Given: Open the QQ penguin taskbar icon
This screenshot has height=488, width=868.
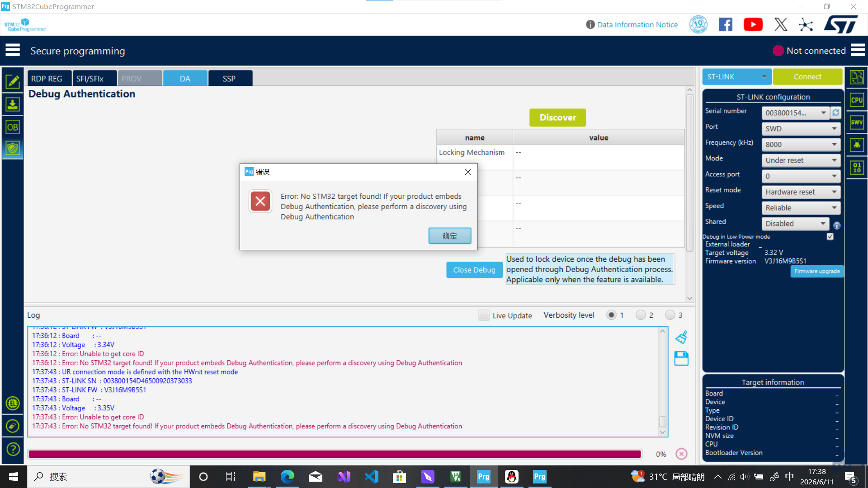Looking at the screenshot, I should coord(512,477).
